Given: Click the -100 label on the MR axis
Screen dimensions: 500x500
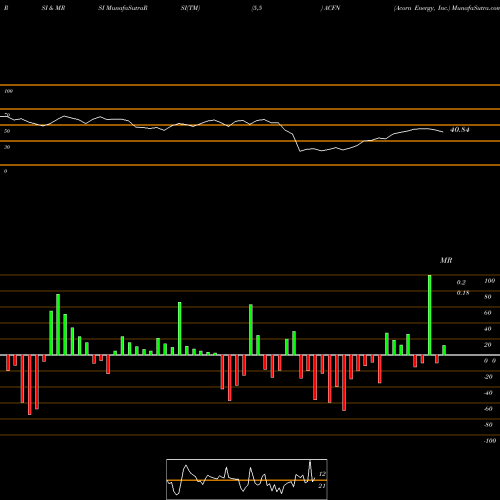Looking at the screenshot, I should click(490, 441).
